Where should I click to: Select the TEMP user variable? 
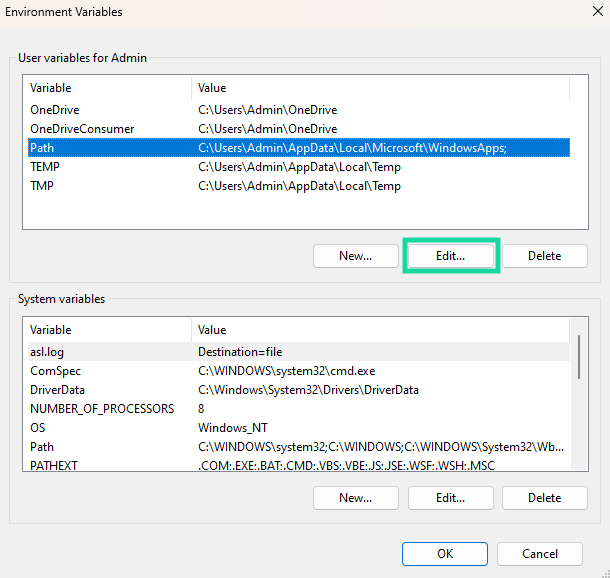(46, 167)
